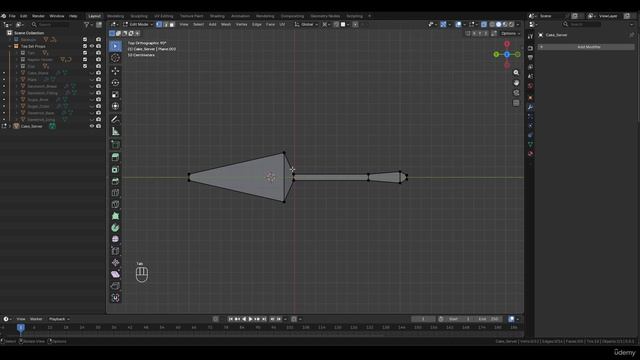Disable Cake_Server render camera icon

98,126
